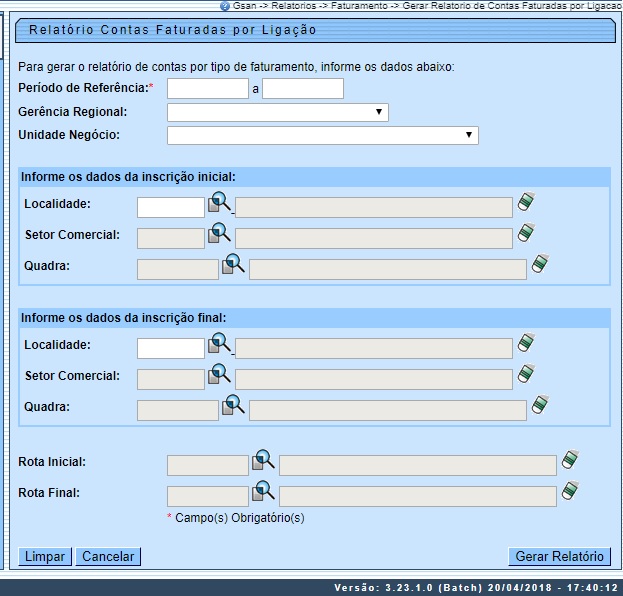Click the 'Unidade Negócio:' label

[69, 135]
